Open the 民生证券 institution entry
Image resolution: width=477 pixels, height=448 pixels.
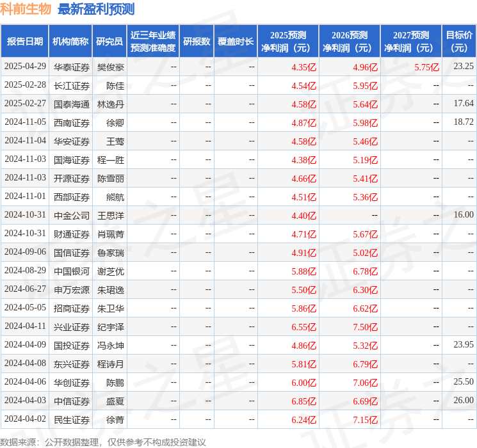(x=71, y=419)
